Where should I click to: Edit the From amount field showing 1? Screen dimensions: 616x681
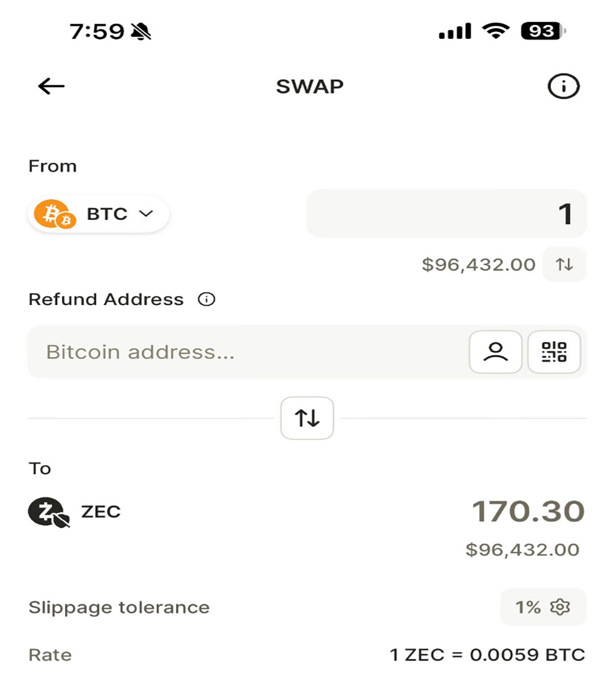(446, 214)
